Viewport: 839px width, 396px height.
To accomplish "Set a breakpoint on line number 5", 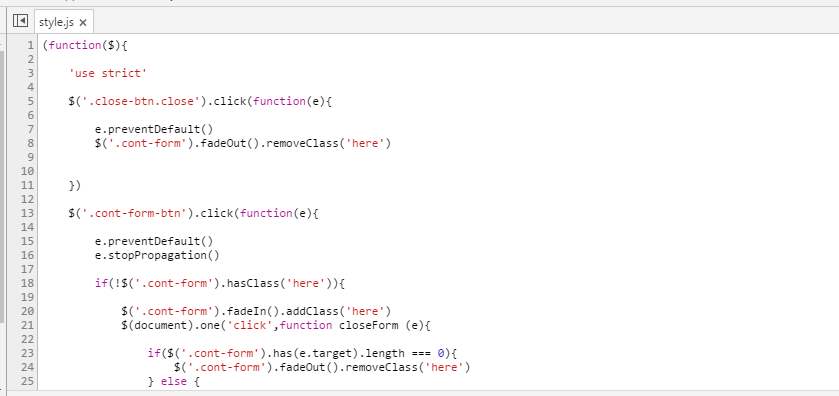I will tap(29, 101).
